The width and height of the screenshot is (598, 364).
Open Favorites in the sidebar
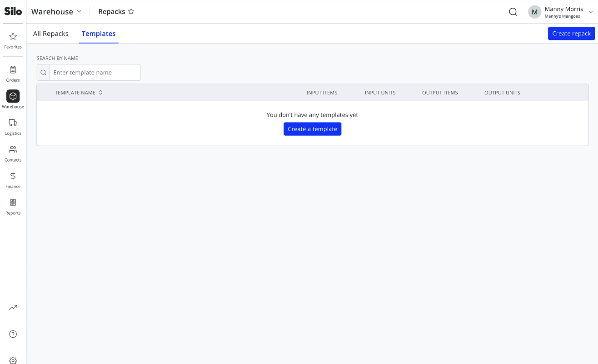(13, 40)
